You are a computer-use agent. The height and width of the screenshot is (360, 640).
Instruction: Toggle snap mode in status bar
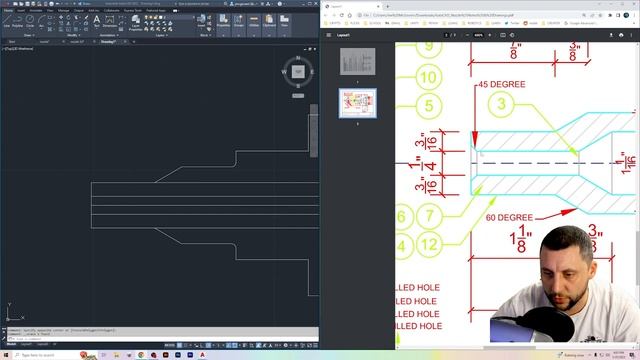186,345
